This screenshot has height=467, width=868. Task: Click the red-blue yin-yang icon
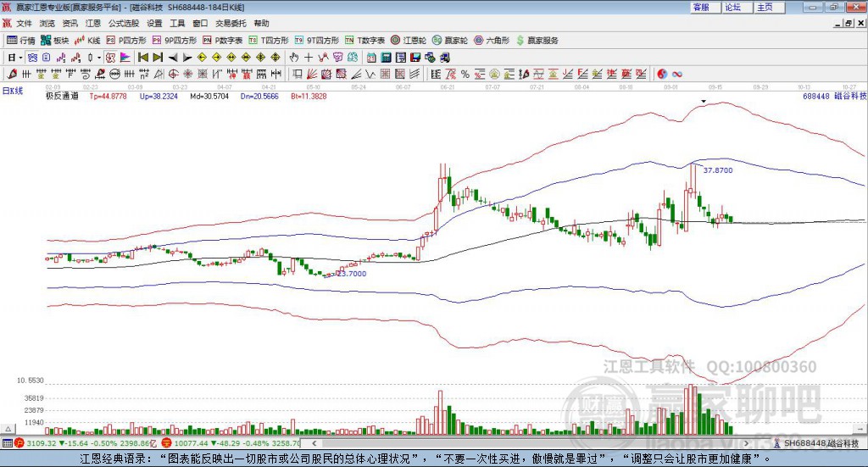tap(662, 74)
